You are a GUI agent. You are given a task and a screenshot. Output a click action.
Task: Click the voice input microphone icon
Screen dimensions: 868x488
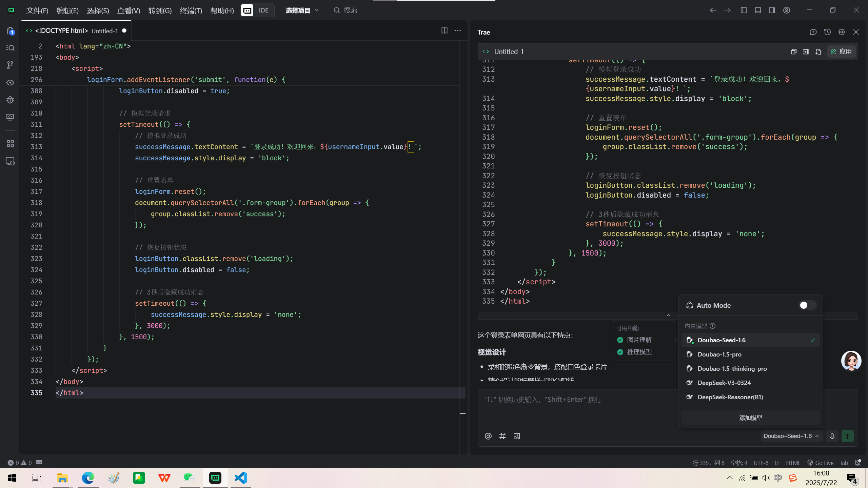(832, 436)
